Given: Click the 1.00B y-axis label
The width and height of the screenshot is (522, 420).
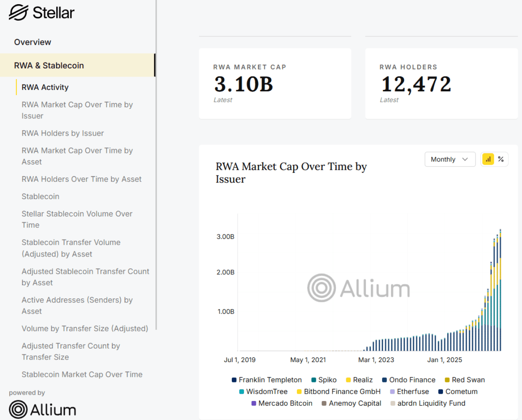Looking at the screenshot, I should [226, 311].
